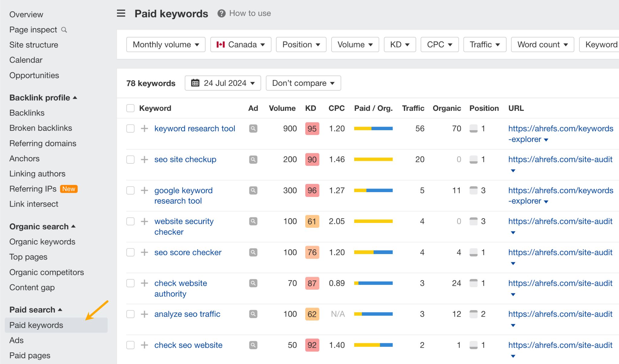The width and height of the screenshot is (619, 364).
Task: Click the calendar icon on the date selector
Action: click(195, 83)
